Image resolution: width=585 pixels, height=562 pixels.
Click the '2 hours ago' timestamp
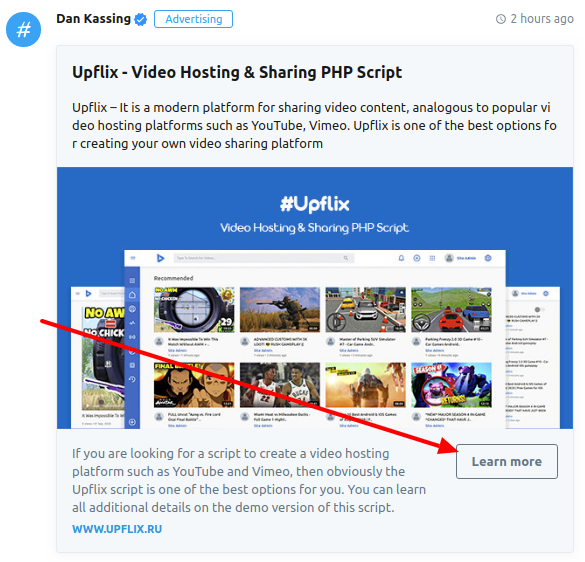[x=542, y=19]
